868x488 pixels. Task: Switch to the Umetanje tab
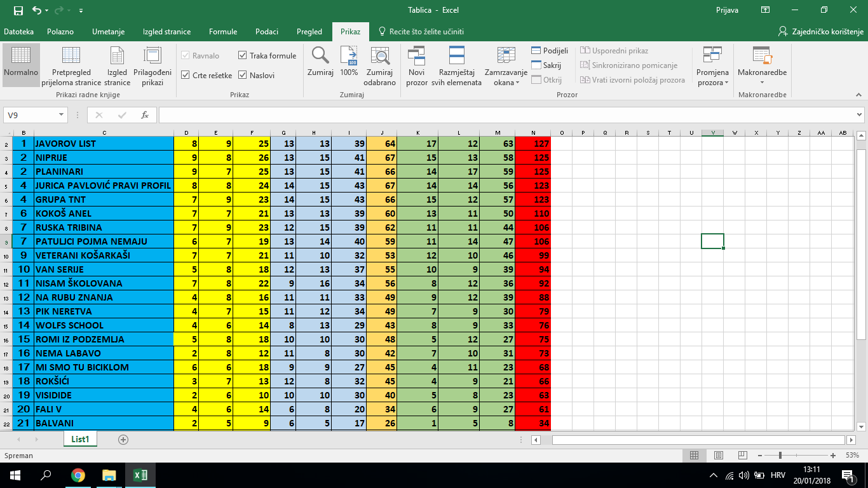point(108,32)
